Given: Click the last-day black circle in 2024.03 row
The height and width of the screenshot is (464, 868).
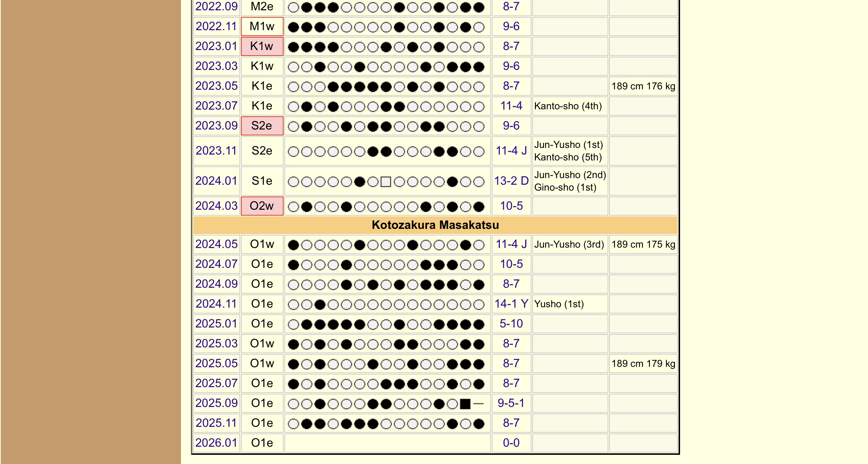Looking at the screenshot, I should pos(479,207).
